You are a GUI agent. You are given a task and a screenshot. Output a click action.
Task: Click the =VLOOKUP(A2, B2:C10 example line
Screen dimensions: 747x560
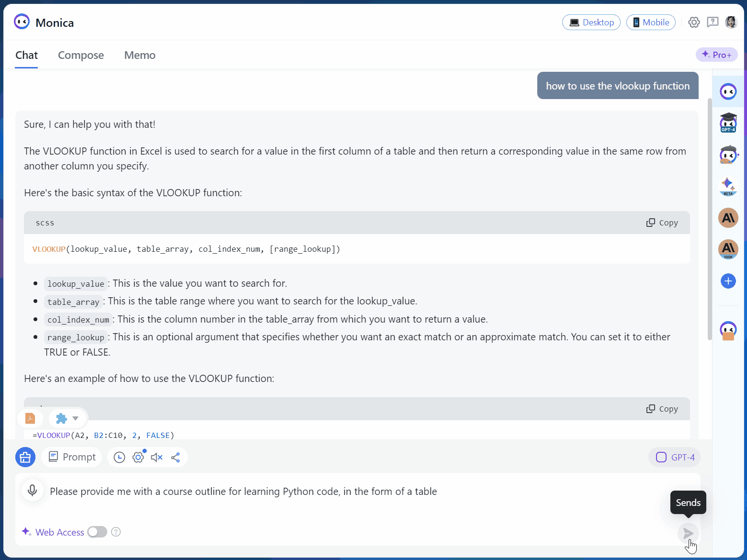pos(103,435)
